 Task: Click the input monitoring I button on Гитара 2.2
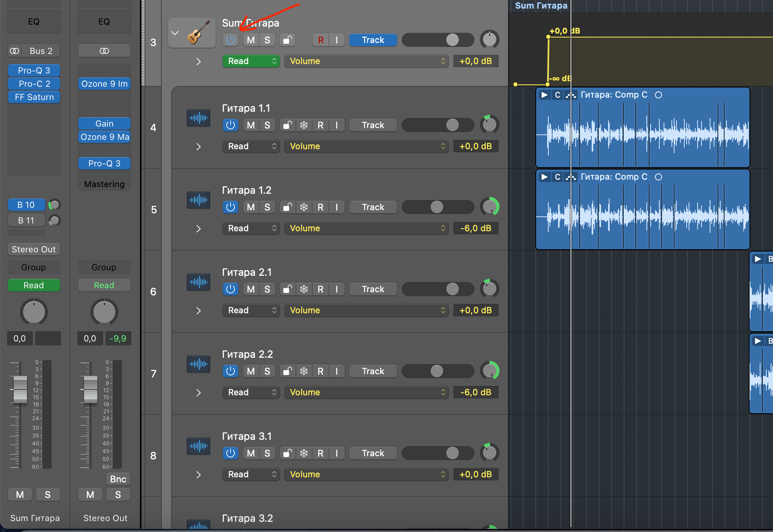tap(336, 371)
